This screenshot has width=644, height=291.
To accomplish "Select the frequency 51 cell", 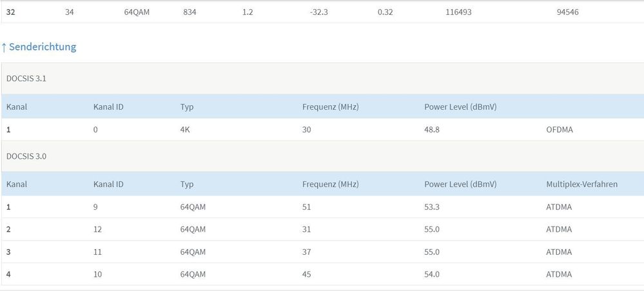I will coord(307,207).
